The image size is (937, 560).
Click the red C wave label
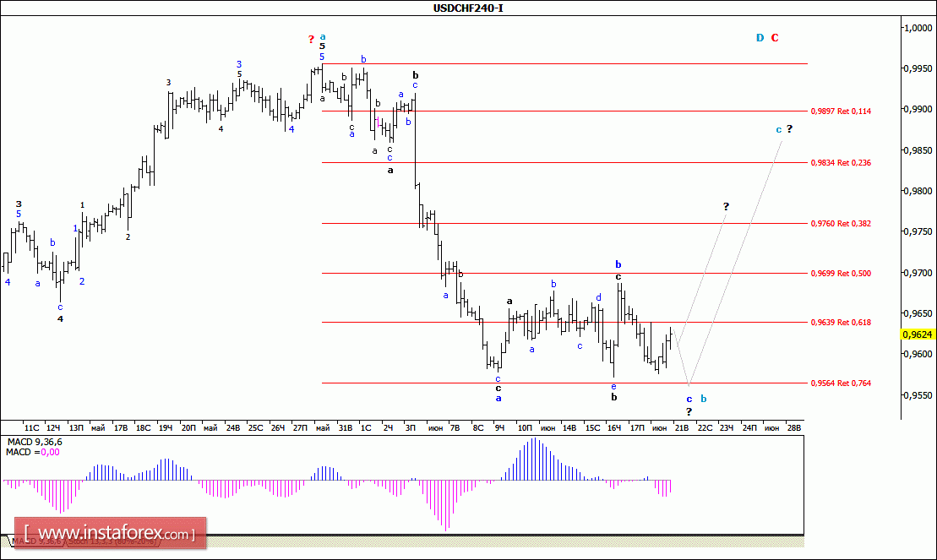(775, 38)
